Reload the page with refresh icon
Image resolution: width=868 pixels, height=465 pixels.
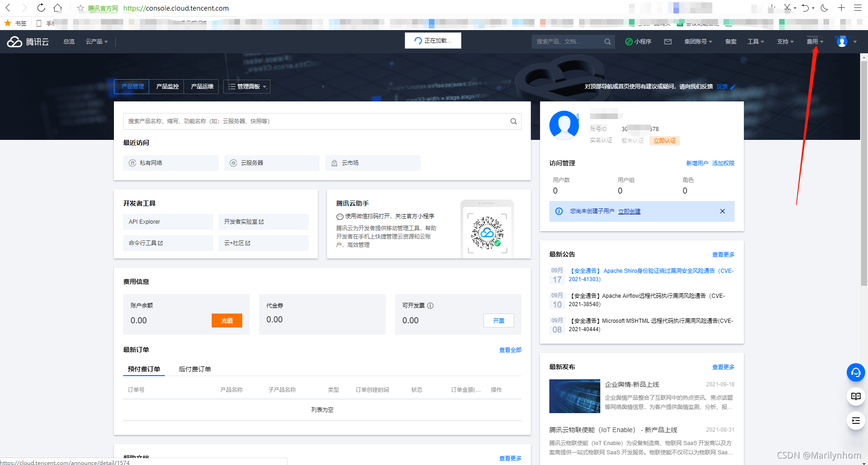click(41, 8)
